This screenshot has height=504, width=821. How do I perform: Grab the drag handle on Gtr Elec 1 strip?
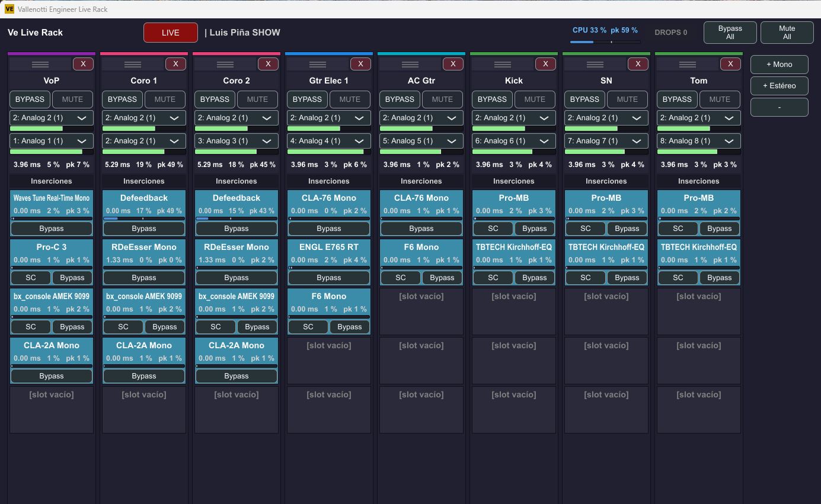click(318, 64)
